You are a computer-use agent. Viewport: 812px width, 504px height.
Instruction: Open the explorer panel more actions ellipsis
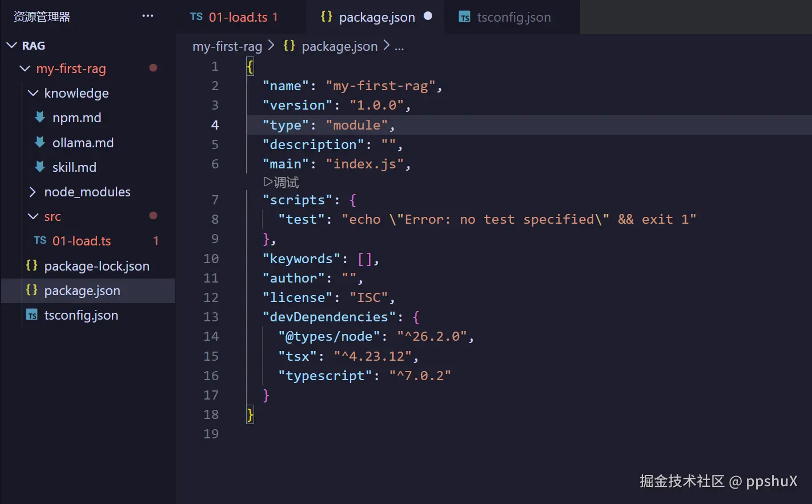click(x=148, y=16)
